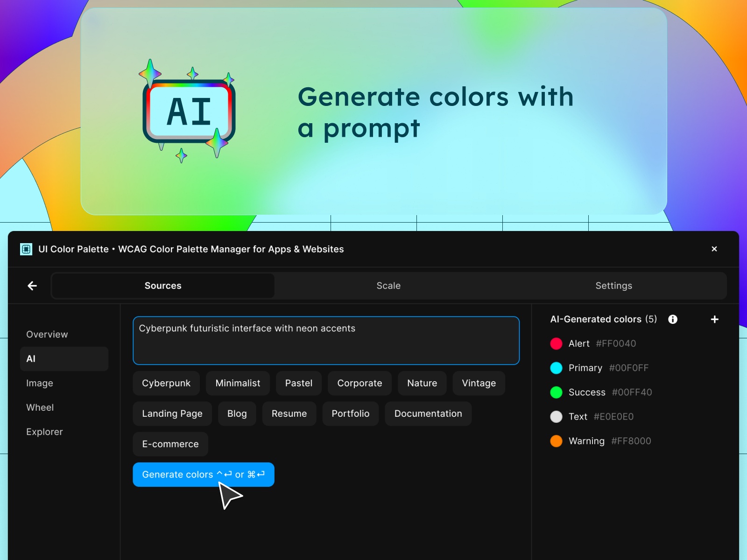Open the Overview section in the sidebar
This screenshot has width=747, height=560.
(x=47, y=334)
